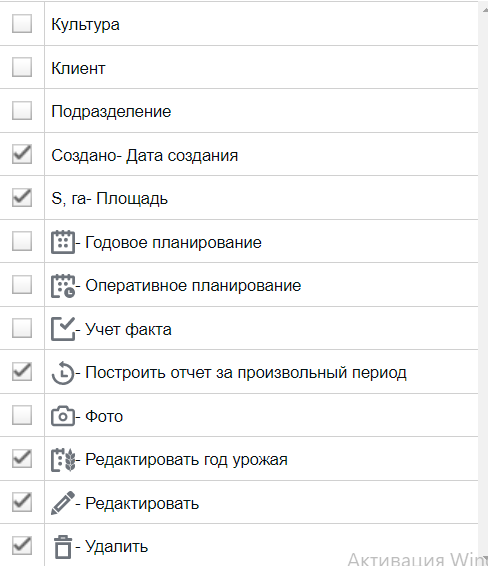Select the Подразделение label text

pyautogui.click(x=111, y=112)
